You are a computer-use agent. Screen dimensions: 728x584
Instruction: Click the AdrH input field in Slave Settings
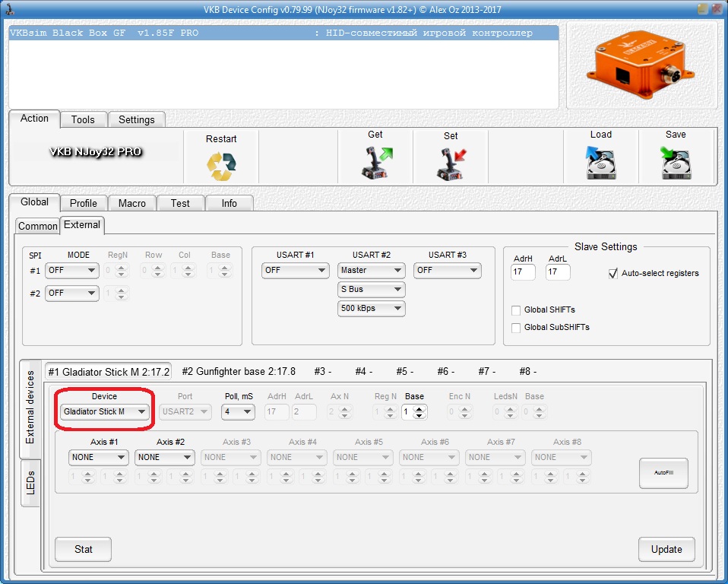[523, 271]
